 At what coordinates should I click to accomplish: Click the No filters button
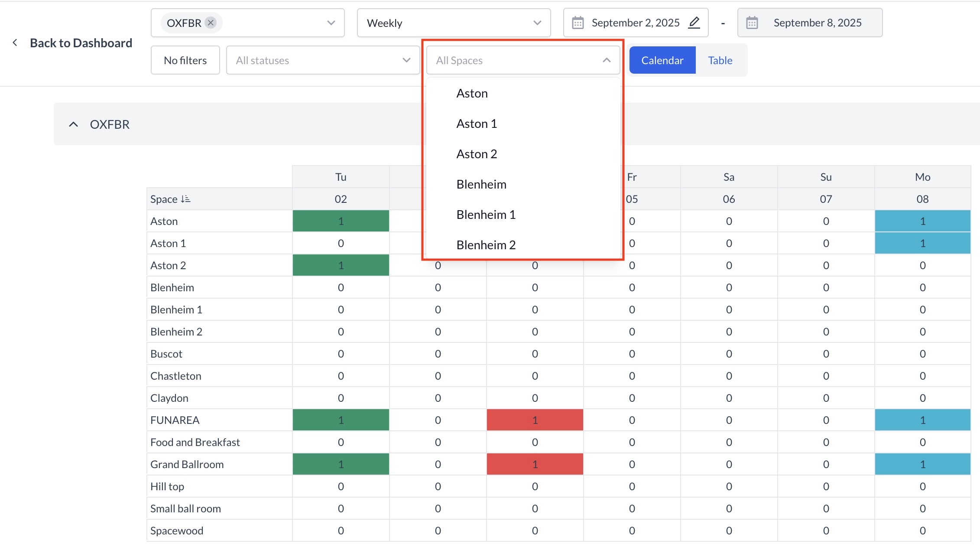pos(185,60)
